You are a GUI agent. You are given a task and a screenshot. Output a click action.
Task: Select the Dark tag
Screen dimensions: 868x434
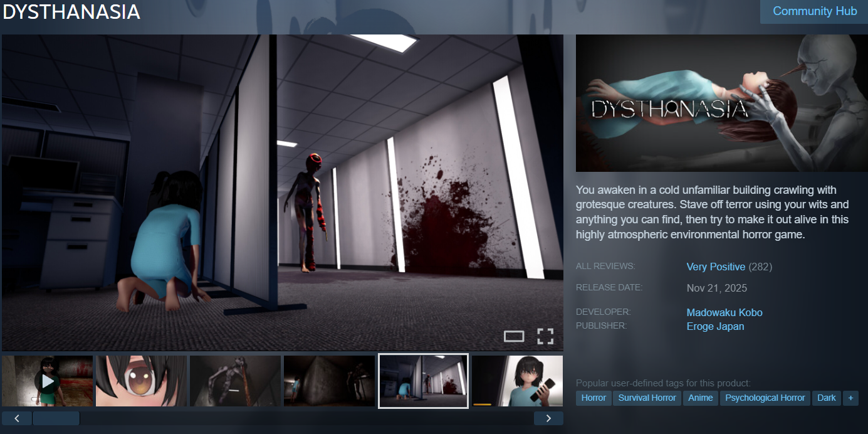(827, 398)
